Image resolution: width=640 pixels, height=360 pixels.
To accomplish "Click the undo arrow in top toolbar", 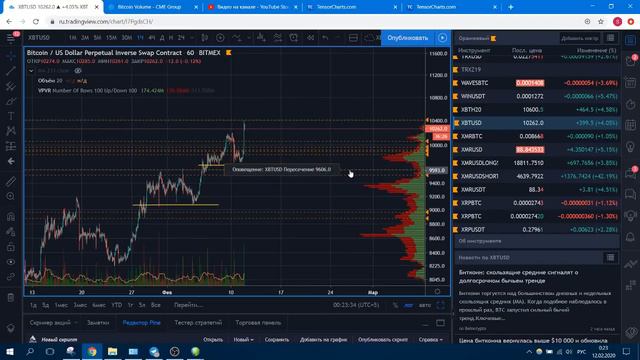I will (x=325, y=38).
